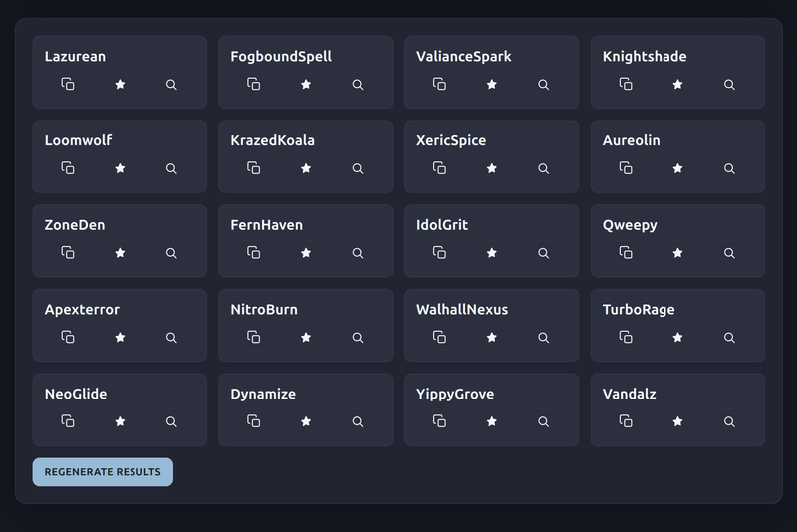Star the IdolGrit result
The image size is (797, 532).
tap(491, 252)
